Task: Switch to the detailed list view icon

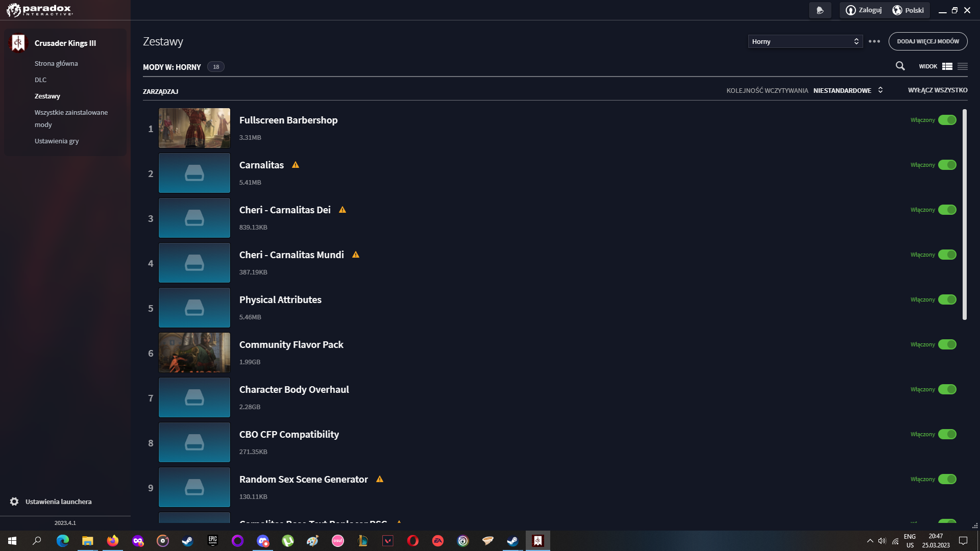Action: pyautogui.click(x=947, y=66)
